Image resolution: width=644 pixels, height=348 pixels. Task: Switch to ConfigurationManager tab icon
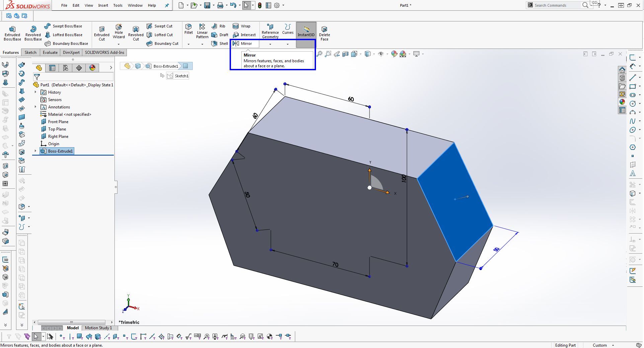tap(66, 68)
